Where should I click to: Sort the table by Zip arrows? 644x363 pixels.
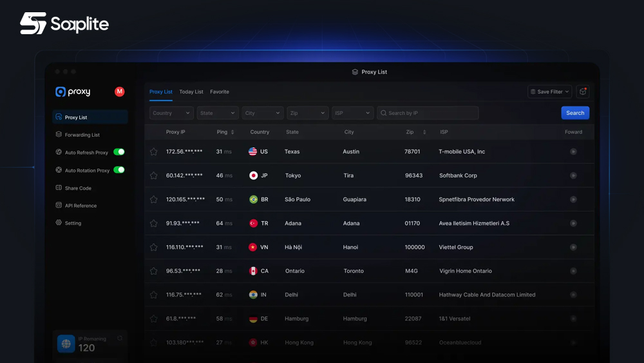(x=424, y=132)
